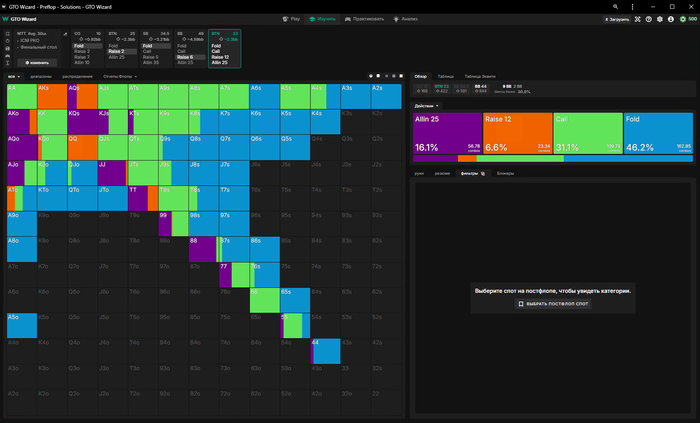Click the orange Raise 12 action card
The height and width of the screenshot is (423, 700).
click(518, 133)
